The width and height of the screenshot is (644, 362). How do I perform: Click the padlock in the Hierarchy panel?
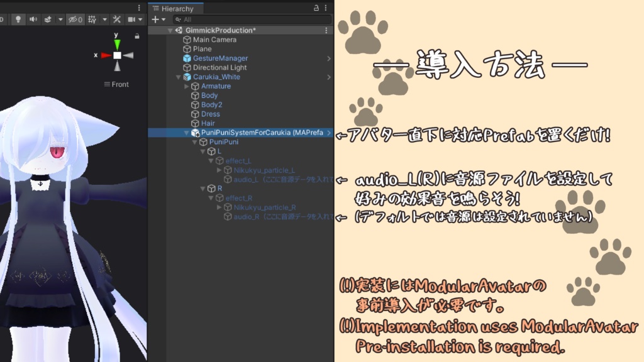coord(316,8)
